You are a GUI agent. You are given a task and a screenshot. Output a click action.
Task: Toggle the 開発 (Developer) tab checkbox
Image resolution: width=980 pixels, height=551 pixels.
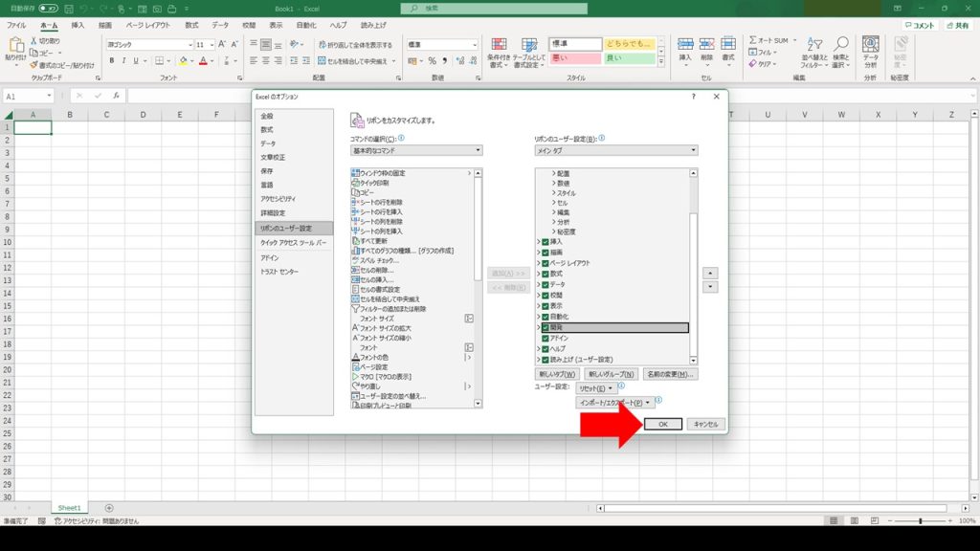(546, 327)
